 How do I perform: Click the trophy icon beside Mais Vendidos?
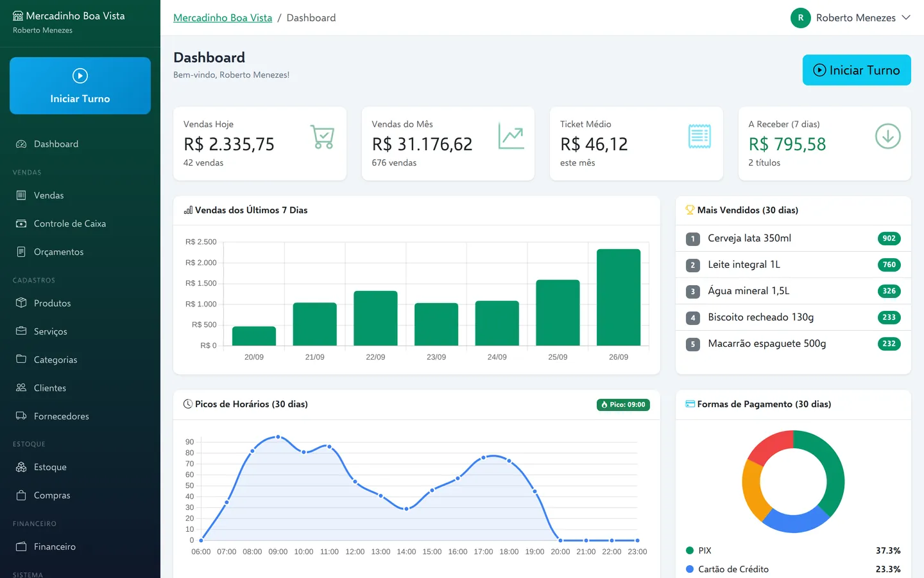pyautogui.click(x=690, y=210)
